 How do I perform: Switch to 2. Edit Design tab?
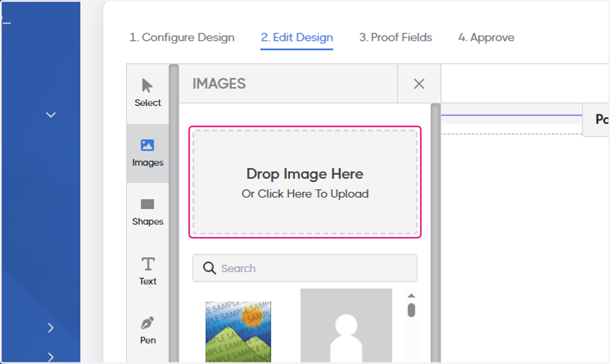tap(297, 38)
